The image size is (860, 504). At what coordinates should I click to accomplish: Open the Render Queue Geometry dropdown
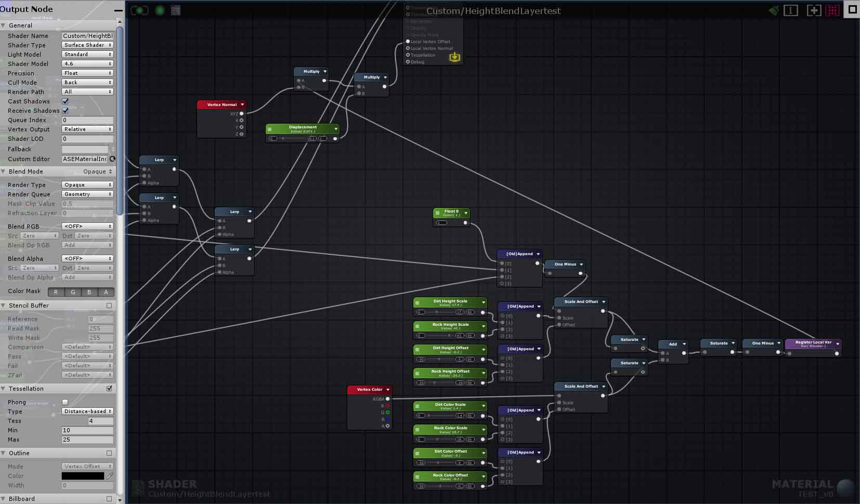(87, 194)
